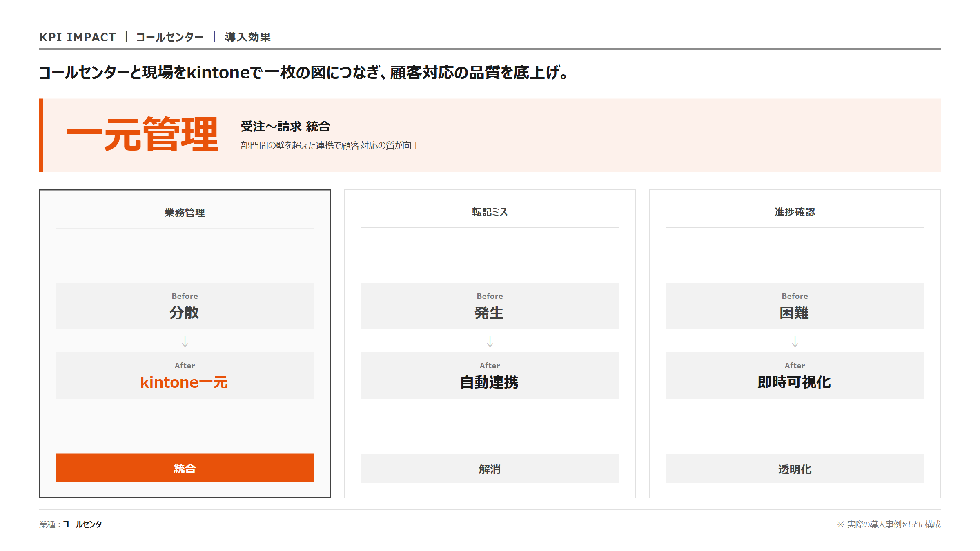Click the description "部門間の壁を超えた連携で顧客対応の質が向上"
Viewport: 980px width, 551px height.
[330, 146]
